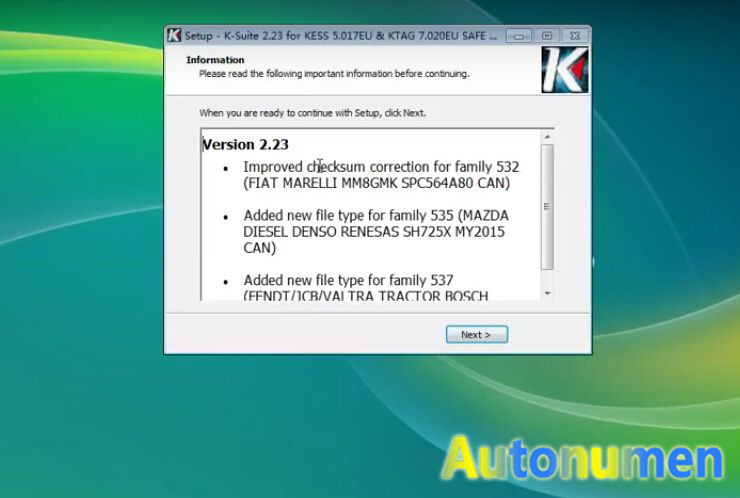This screenshot has height=498, width=740.
Task: Click 'Added new file type for family 537' text
Action: 348,280
